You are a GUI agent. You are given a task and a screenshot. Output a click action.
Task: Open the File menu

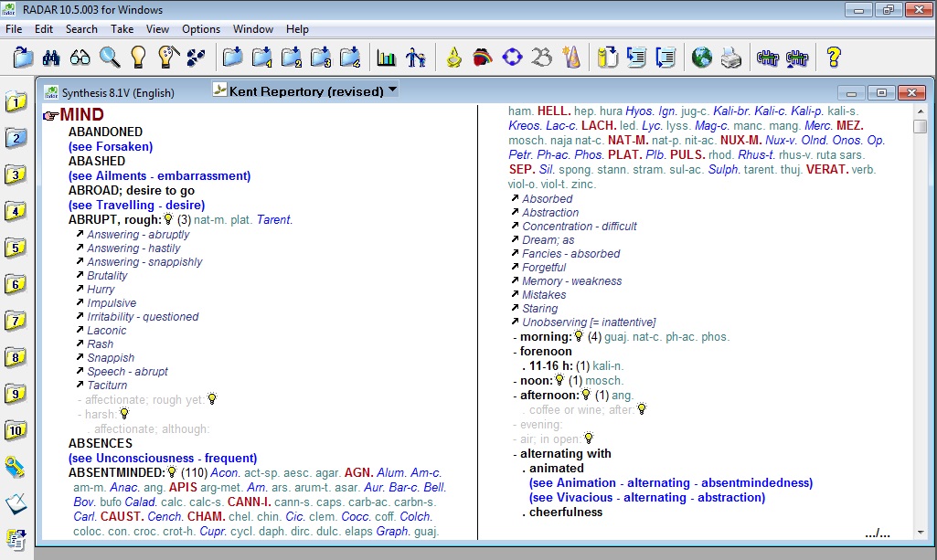pos(14,28)
